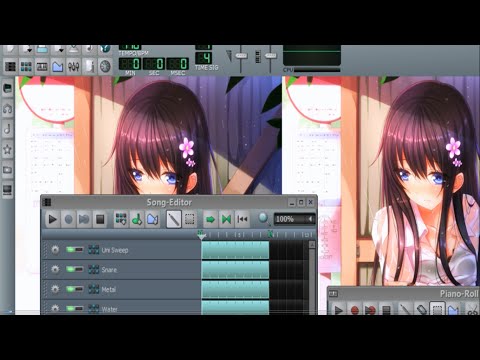Image resolution: width=480 pixels, height=360 pixels.
Task: Add a beat/bassline track in Song-Editor
Action: (x=121, y=219)
